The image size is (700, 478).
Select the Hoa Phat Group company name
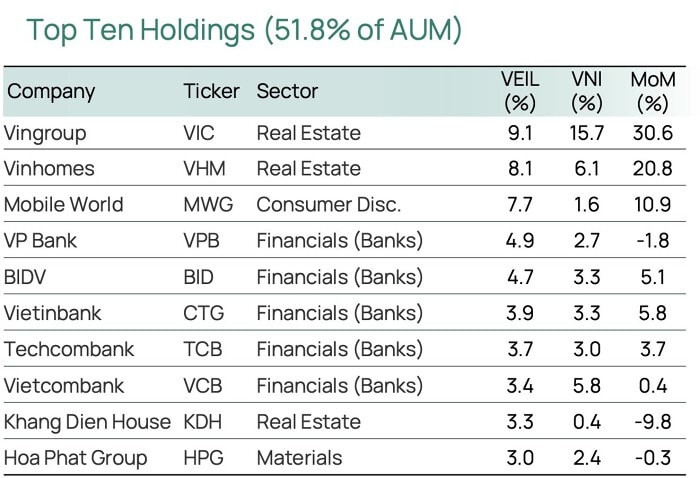76,458
